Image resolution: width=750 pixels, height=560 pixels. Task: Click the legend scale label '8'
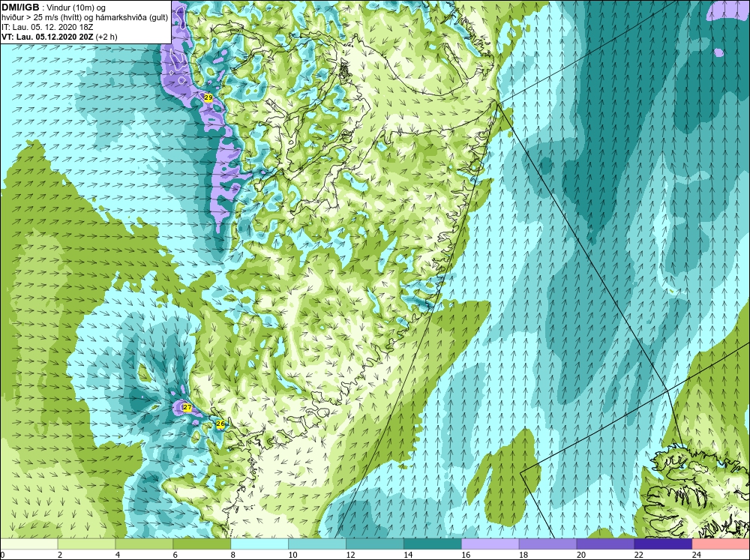click(233, 555)
